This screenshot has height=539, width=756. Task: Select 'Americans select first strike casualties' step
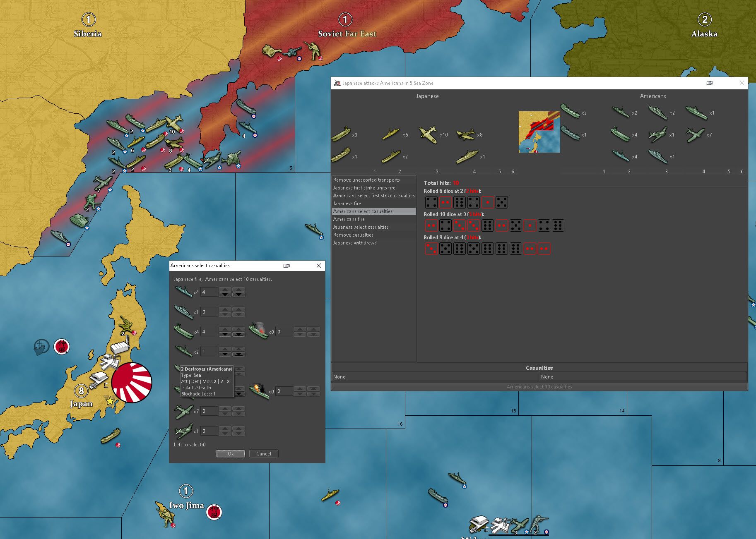[x=374, y=196]
